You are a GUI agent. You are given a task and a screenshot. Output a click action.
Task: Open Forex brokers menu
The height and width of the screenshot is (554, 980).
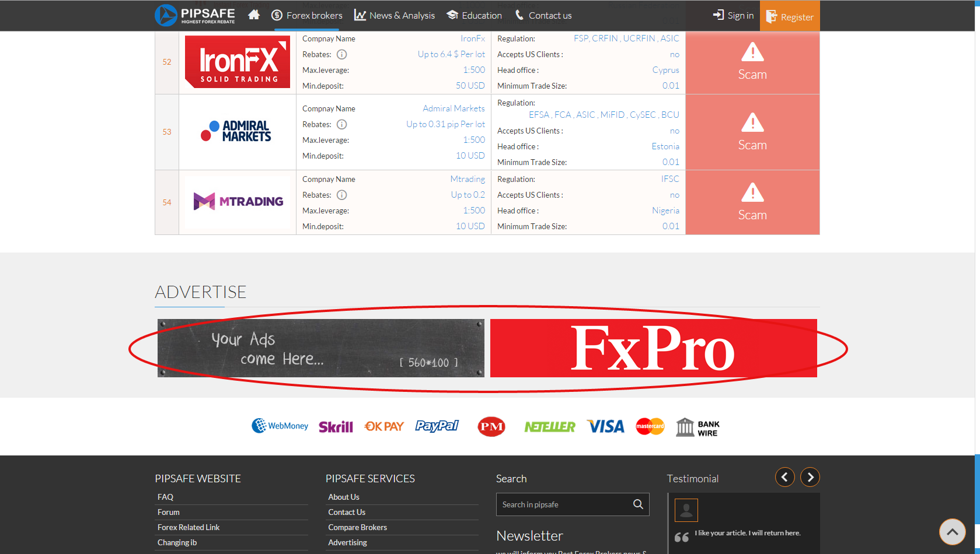(x=307, y=15)
